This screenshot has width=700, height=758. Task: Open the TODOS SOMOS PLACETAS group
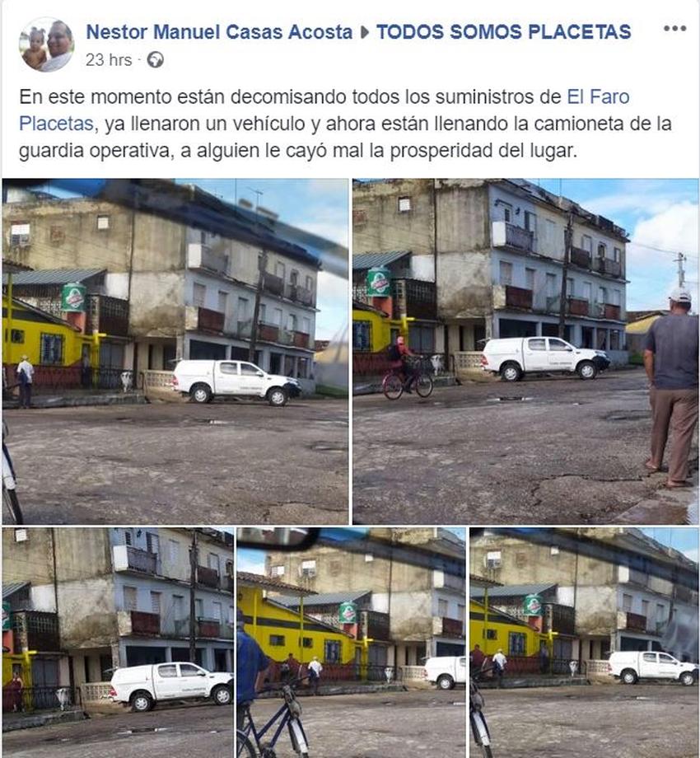coord(504,32)
